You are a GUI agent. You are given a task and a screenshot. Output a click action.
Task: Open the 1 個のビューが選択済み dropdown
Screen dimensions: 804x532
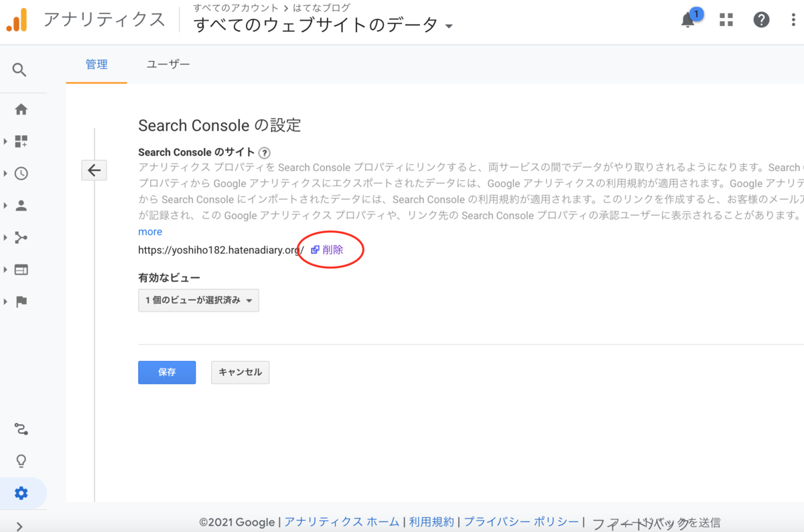point(198,300)
